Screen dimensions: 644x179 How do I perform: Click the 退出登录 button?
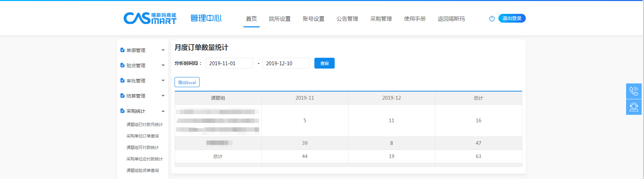[x=512, y=18]
